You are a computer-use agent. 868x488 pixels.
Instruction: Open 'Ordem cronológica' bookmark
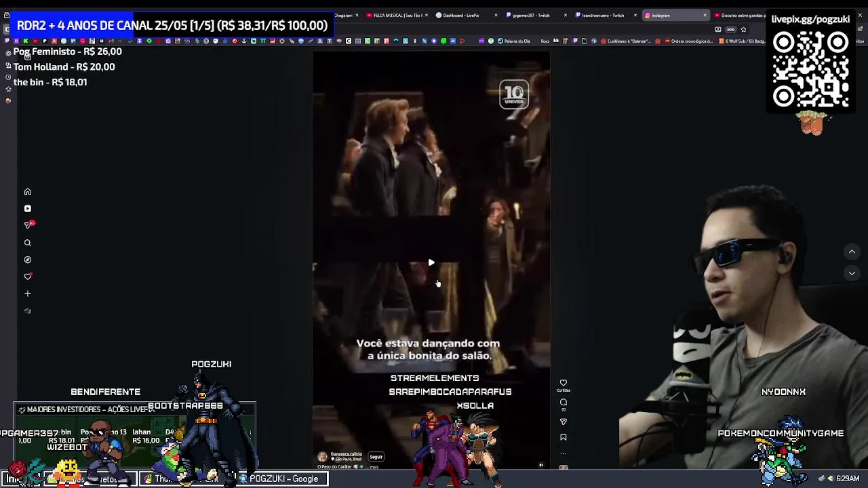[688, 41]
